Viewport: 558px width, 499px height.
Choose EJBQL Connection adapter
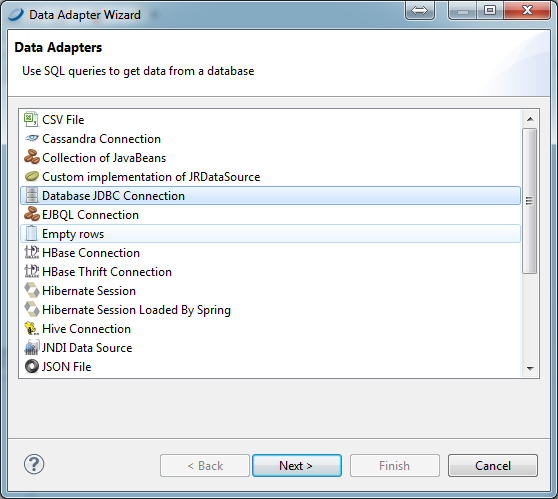click(270, 215)
